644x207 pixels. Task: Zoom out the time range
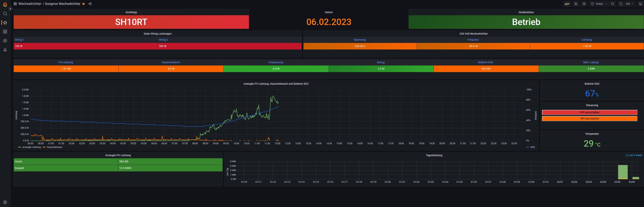point(612,4)
